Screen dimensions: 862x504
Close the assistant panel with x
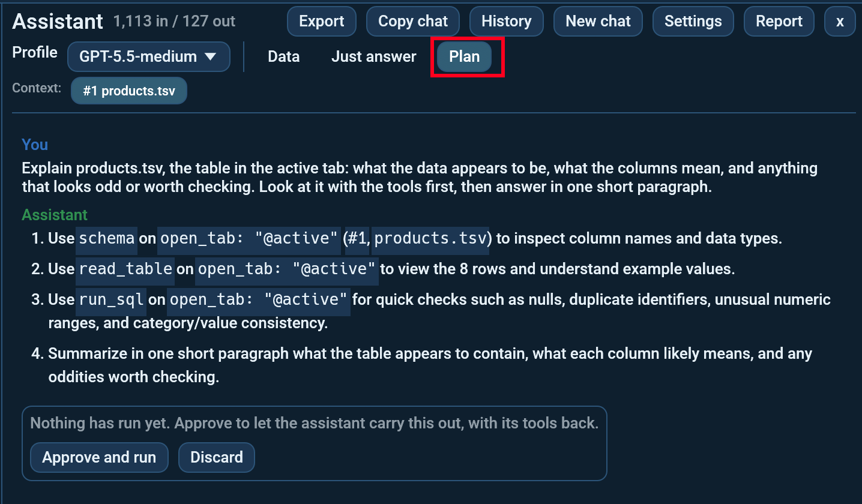pyautogui.click(x=840, y=22)
